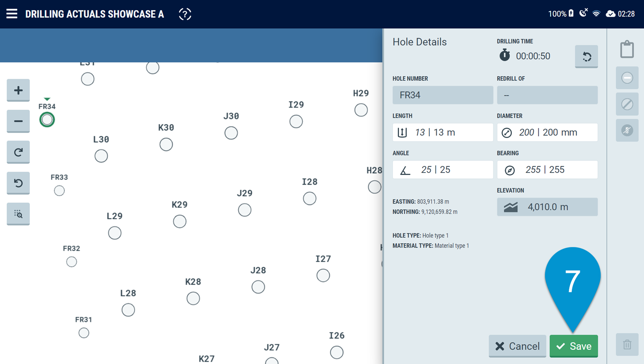This screenshot has width=644, height=364.
Task: Edit the hole Length value
Action: [442, 132]
